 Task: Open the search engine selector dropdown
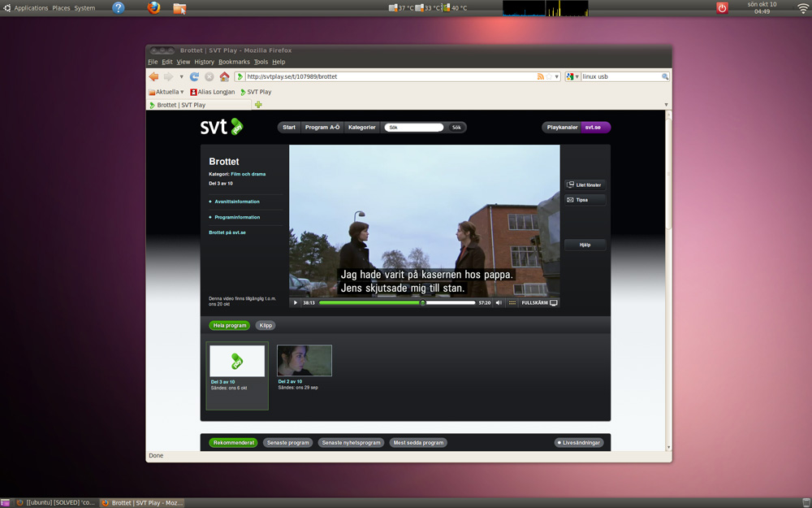[x=572, y=76]
